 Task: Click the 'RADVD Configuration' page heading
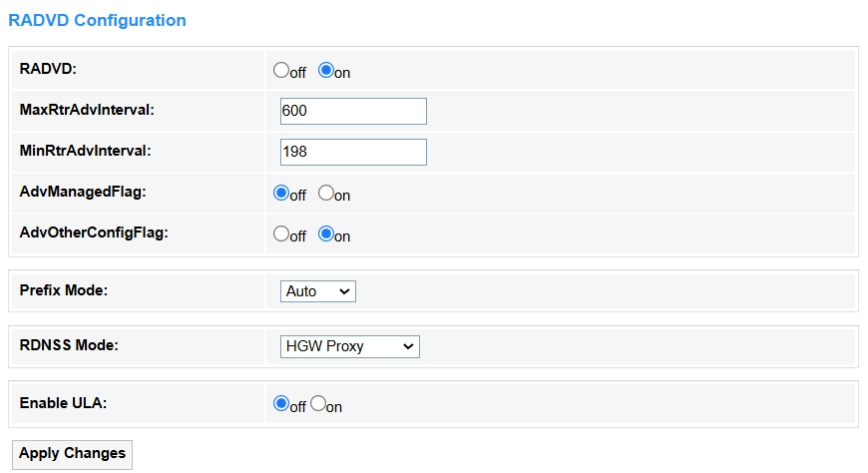tap(97, 20)
